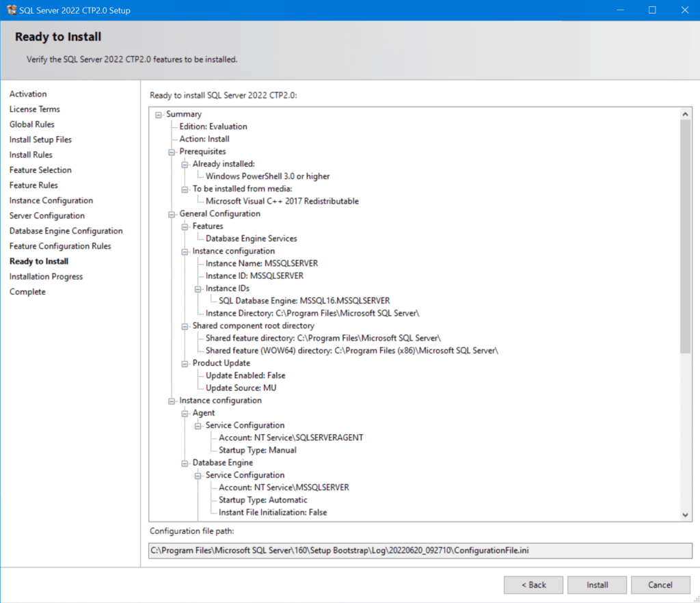Collapse the 'Already installed:' node
Screen dimensions: 700x603
point(185,165)
